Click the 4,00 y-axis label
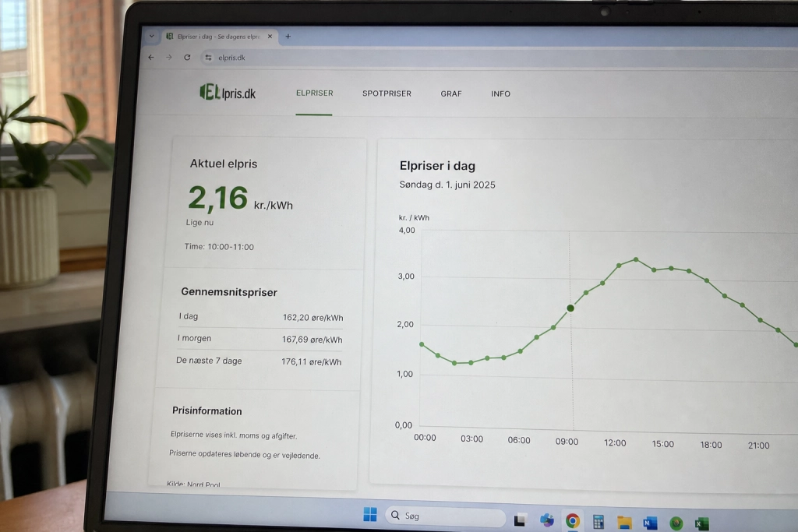798x532 pixels. (x=407, y=231)
